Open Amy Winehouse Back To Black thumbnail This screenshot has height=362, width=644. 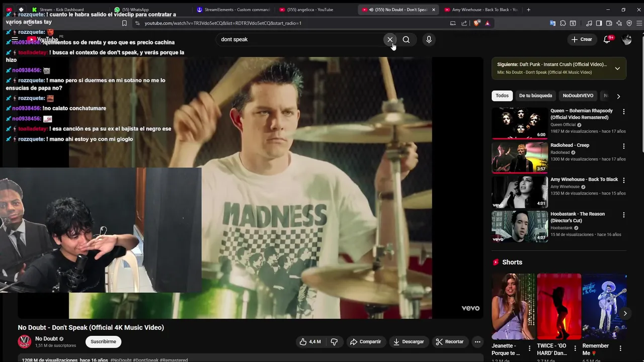point(520,192)
